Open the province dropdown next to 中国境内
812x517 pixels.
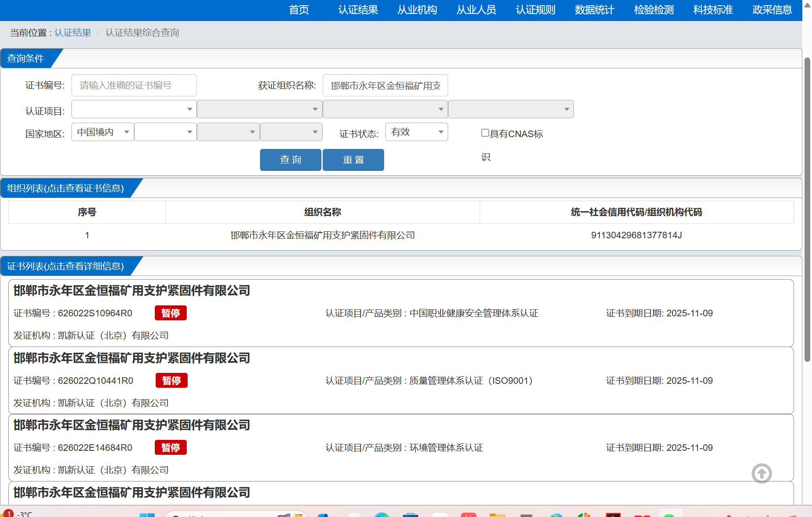[x=165, y=132]
